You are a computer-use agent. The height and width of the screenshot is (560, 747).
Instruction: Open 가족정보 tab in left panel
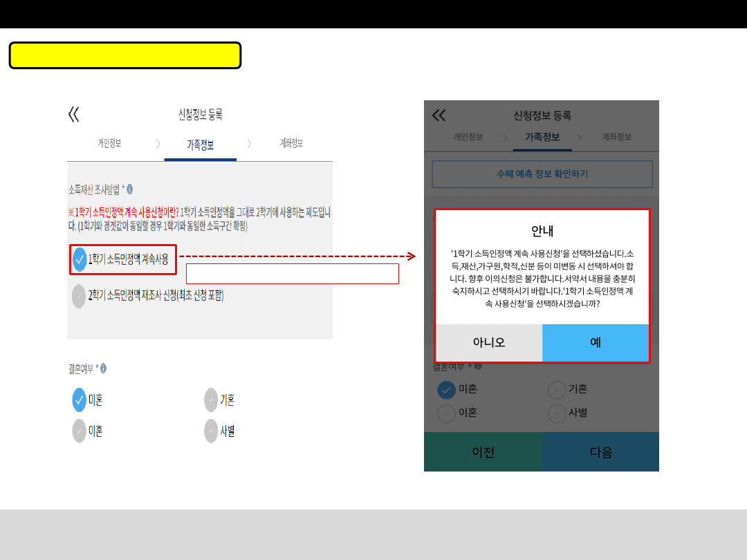pos(200,145)
